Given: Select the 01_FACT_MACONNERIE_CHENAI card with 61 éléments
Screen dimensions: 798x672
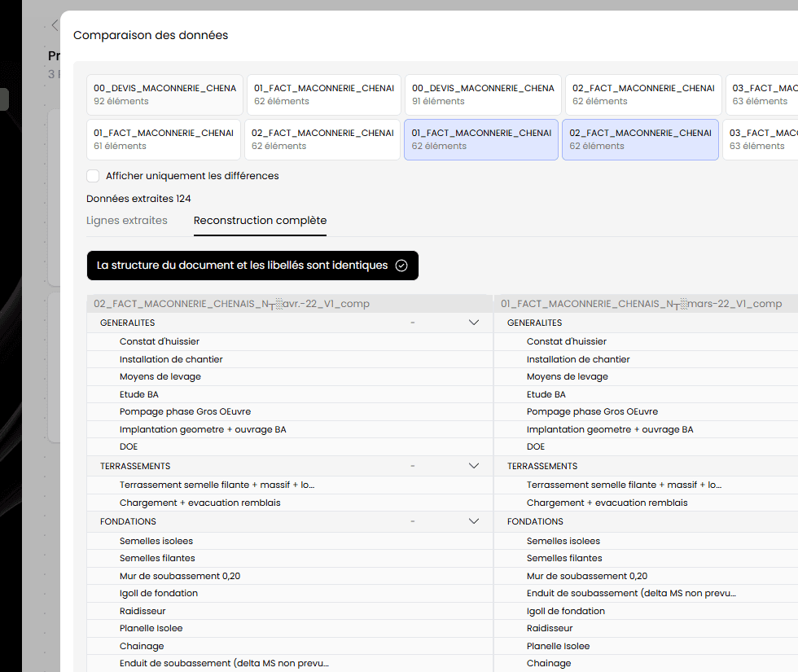Looking at the screenshot, I should pos(164,139).
